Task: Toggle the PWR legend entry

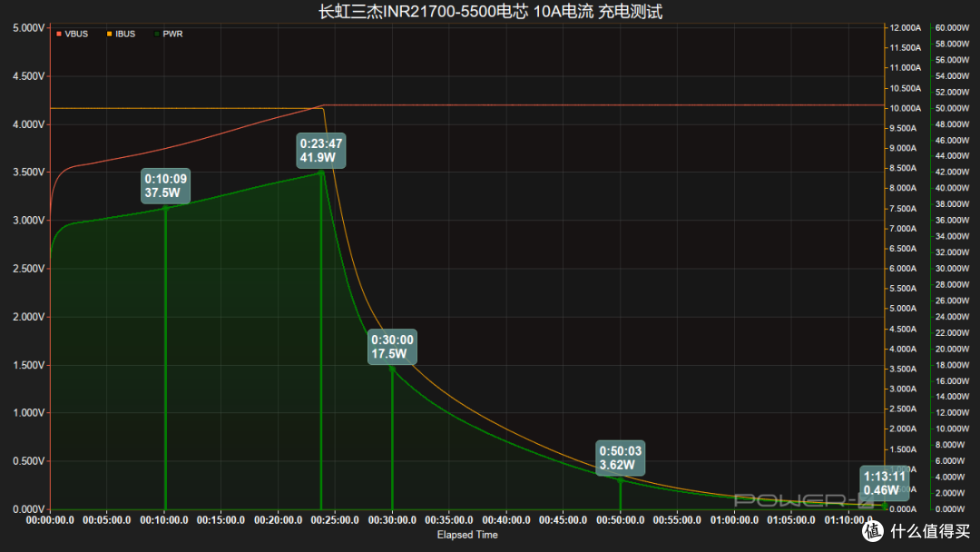Action: tap(168, 34)
